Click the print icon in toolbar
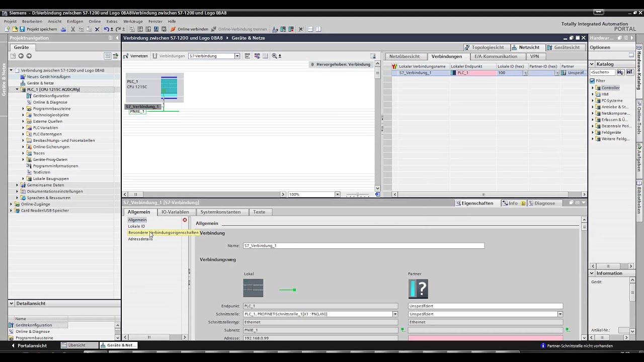Image resolution: width=644 pixels, height=362 pixels. (63, 29)
